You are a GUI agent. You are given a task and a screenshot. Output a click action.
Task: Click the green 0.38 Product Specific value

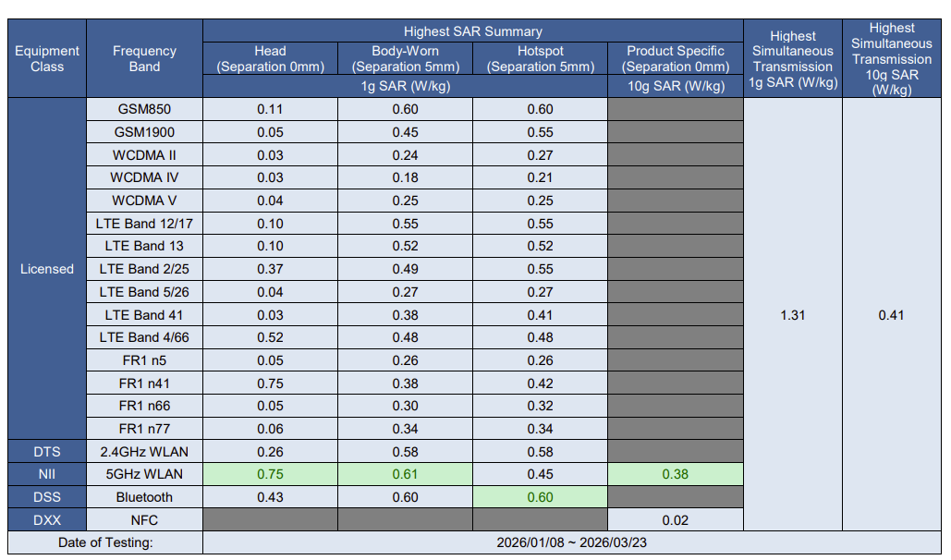click(x=675, y=474)
